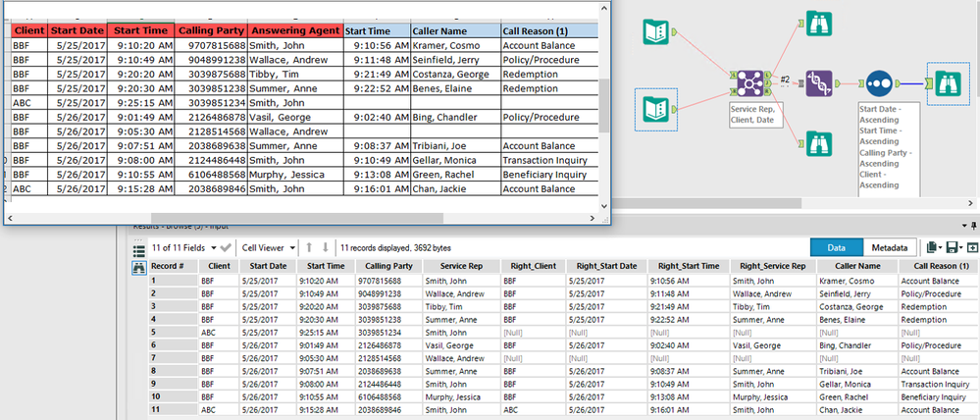Image resolution: width=980 pixels, height=420 pixels.
Task: Click the save results disk icon
Action: 954,247
